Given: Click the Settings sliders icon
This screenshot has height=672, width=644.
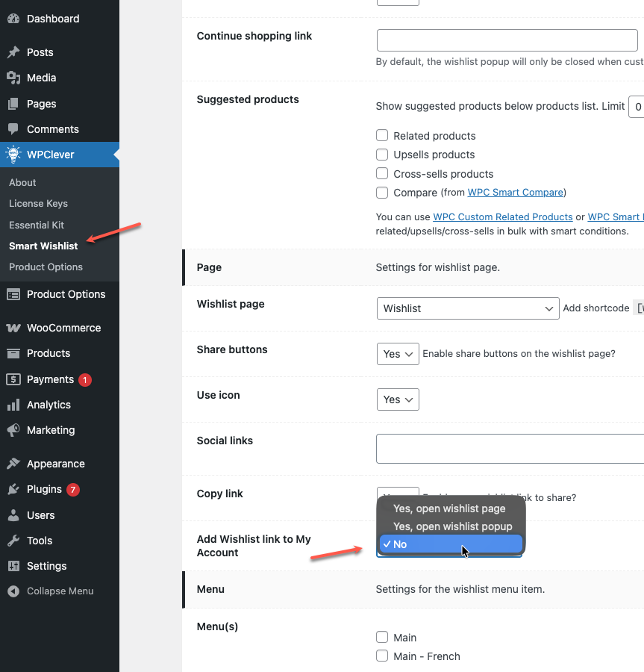Looking at the screenshot, I should click(x=13, y=566).
